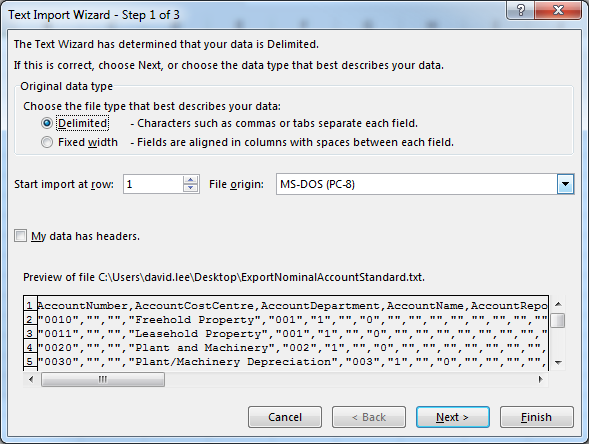Click the horizontal preview scrollbar thumb
The width and height of the screenshot is (589, 444).
click(103, 380)
